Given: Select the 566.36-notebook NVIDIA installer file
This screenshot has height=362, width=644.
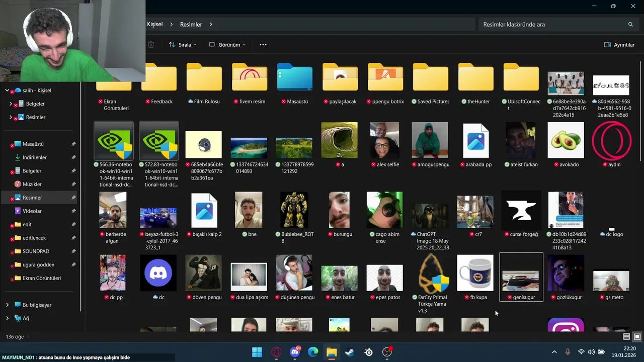Looking at the screenshot, I should (x=114, y=154).
